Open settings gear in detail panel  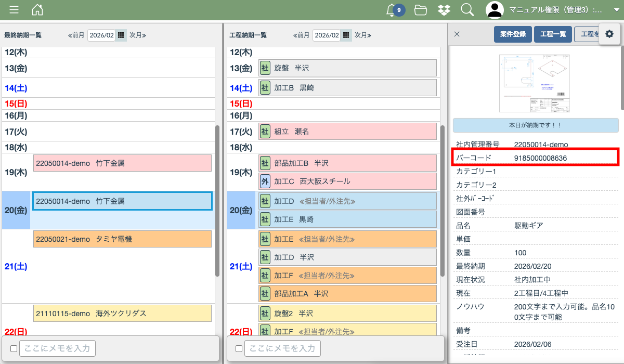tap(609, 34)
